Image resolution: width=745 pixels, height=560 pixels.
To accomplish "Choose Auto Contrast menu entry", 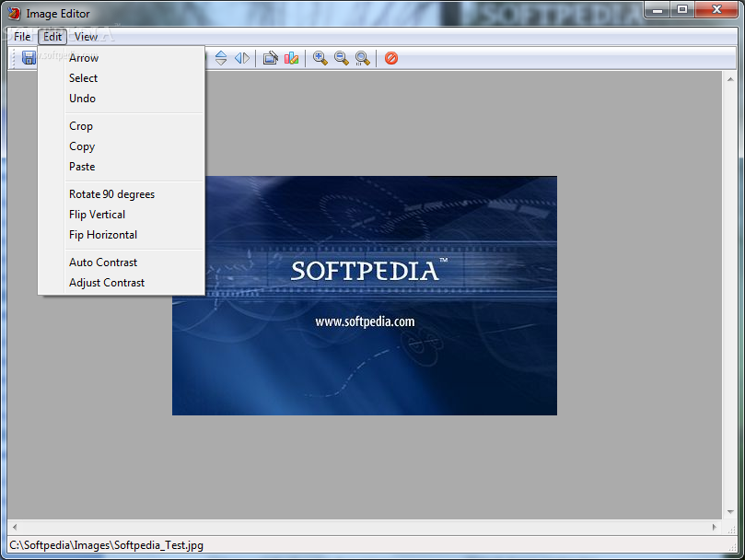I will tap(122, 262).
